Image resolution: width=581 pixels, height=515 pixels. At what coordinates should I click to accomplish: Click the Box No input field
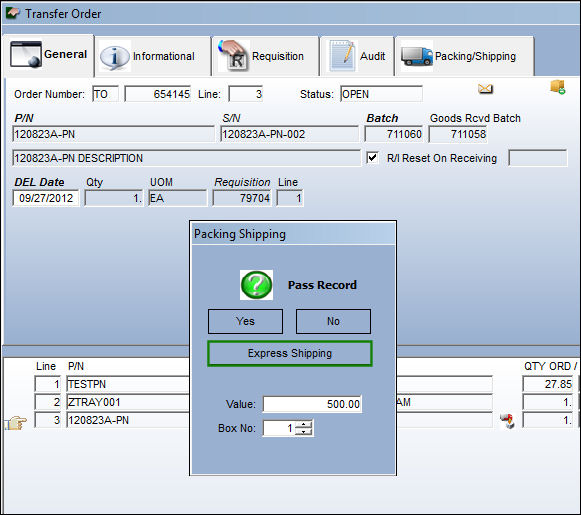[279, 428]
